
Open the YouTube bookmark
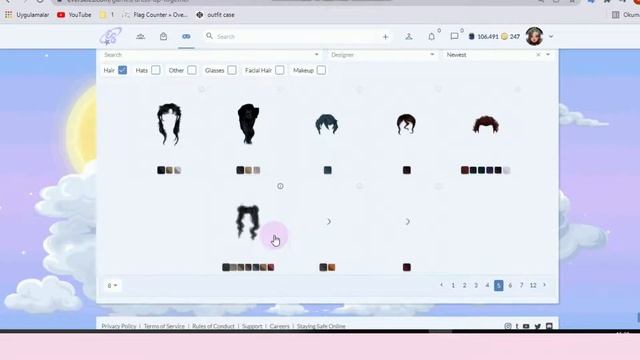[x=74, y=15]
